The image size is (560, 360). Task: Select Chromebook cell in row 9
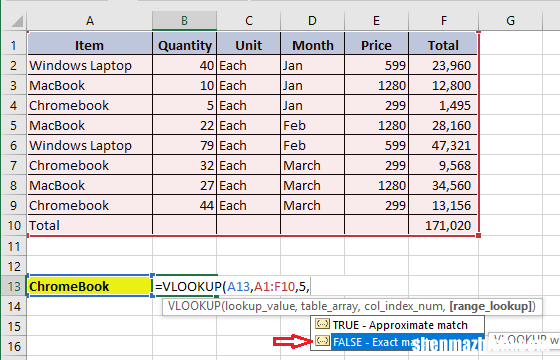(x=90, y=205)
